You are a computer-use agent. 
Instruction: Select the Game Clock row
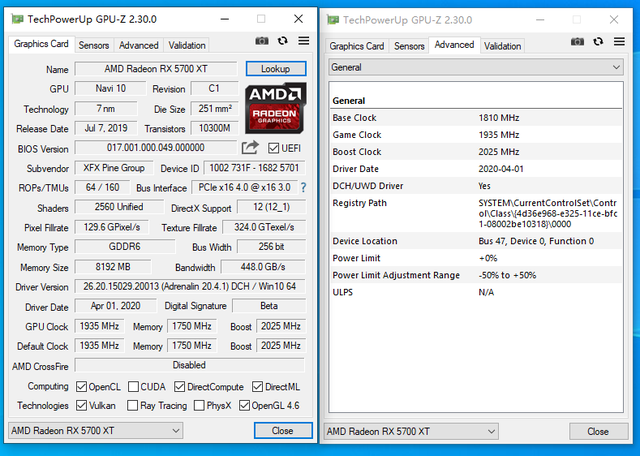[x=476, y=135]
